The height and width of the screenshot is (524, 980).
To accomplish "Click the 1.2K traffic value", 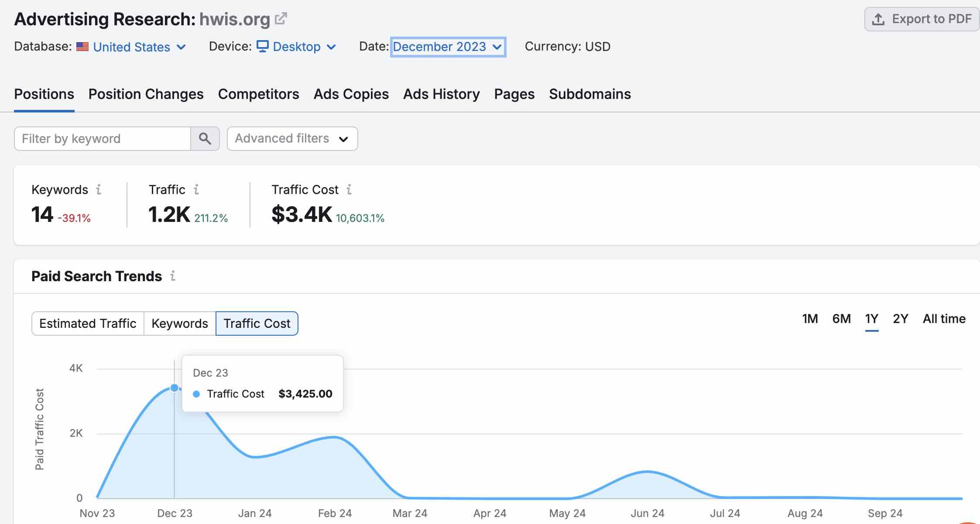I will 169,214.
